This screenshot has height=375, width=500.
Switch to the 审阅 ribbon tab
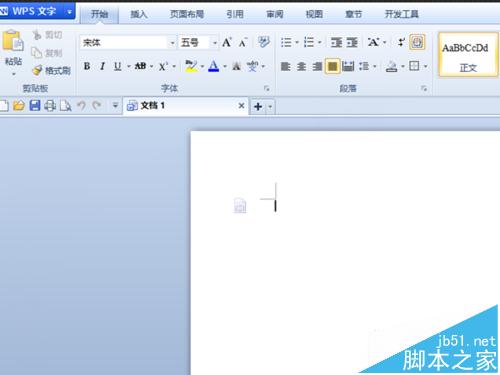coord(275,14)
